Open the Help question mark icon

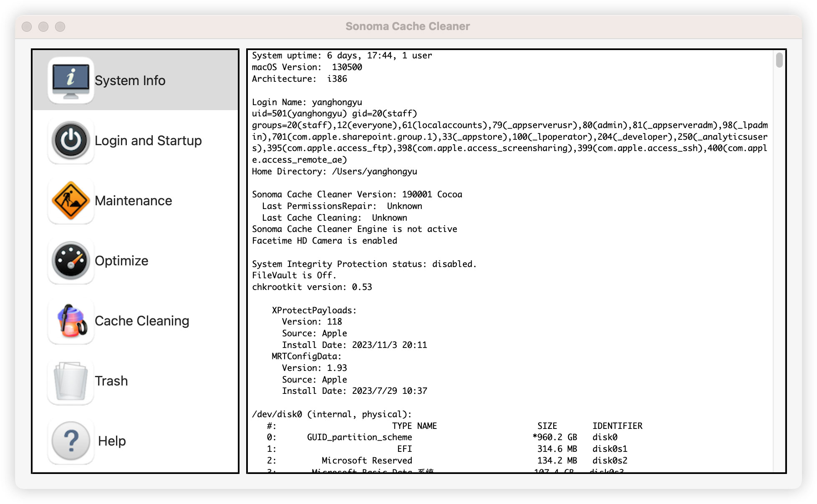coord(71,441)
